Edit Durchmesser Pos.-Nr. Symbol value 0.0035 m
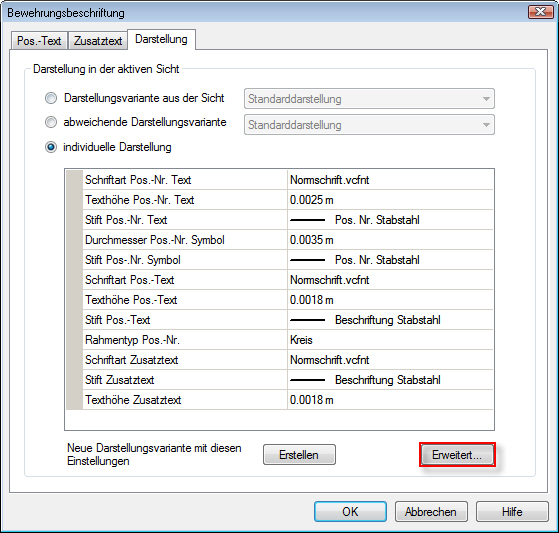The width and height of the screenshot is (559, 533). [390, 240]
